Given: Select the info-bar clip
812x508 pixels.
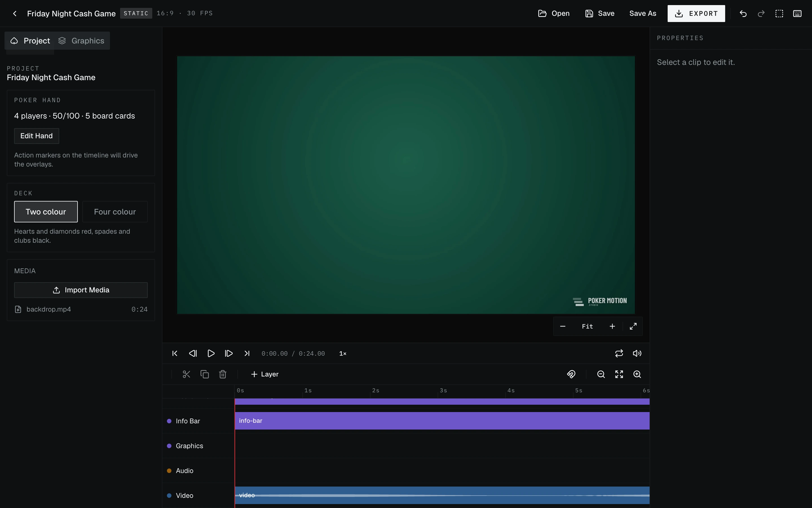Looking at the screenshot, I should coord(442,421).
